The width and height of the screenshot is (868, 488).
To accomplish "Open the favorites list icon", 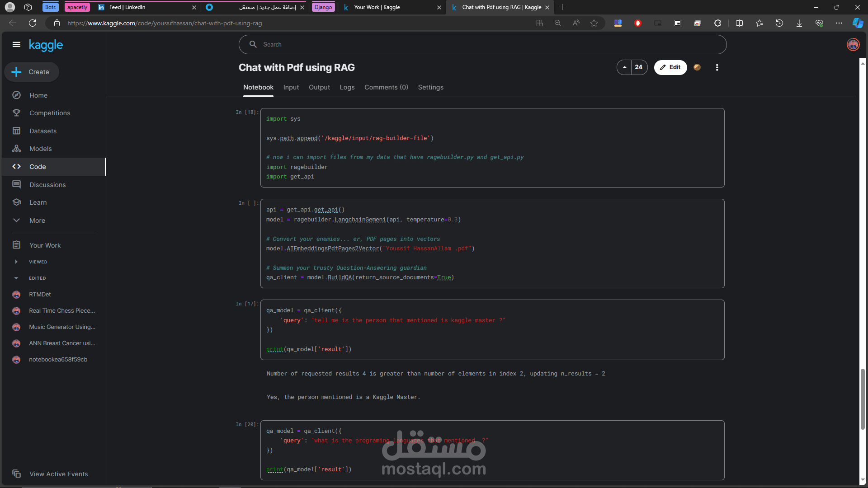I will 759,23.
